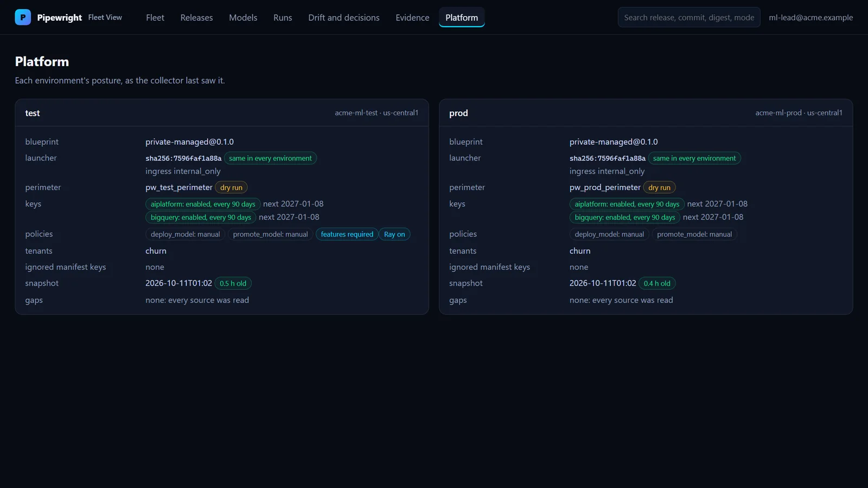Click dry run badge for pw_test_perimeter
The image size is (868, 488).
click(231, 188)
